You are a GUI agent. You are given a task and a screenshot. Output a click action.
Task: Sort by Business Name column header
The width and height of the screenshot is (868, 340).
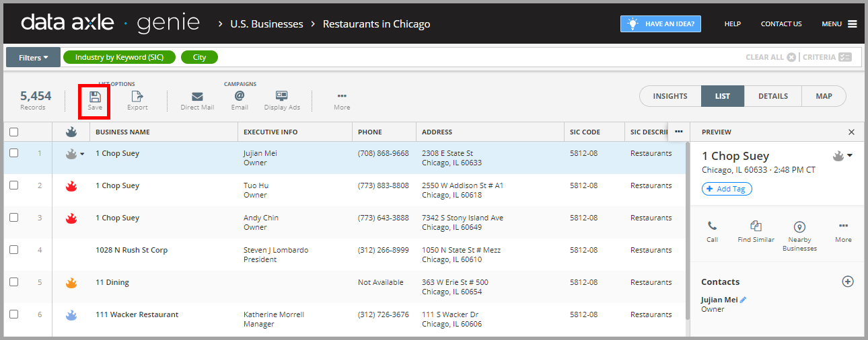tap(122, 132)
